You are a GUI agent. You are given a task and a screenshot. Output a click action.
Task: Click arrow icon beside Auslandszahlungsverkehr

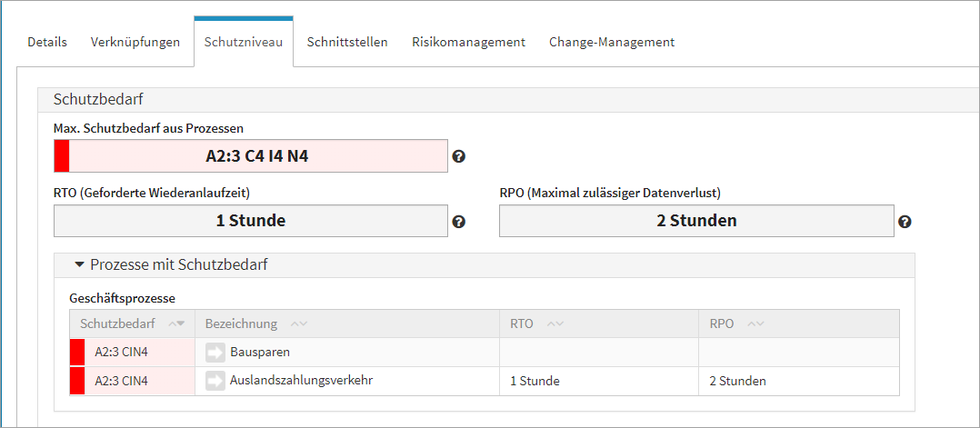click(x=215, y=382)
